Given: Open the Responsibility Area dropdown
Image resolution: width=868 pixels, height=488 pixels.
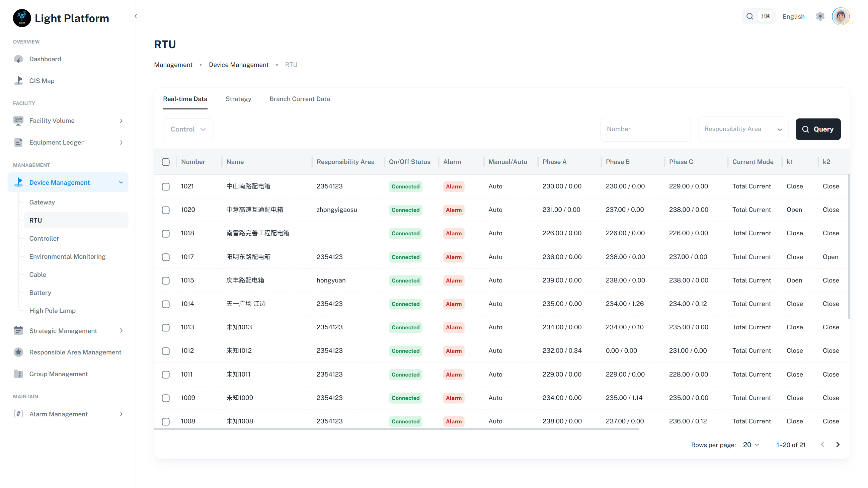Looking at the screenshot, I should point(743,129).
